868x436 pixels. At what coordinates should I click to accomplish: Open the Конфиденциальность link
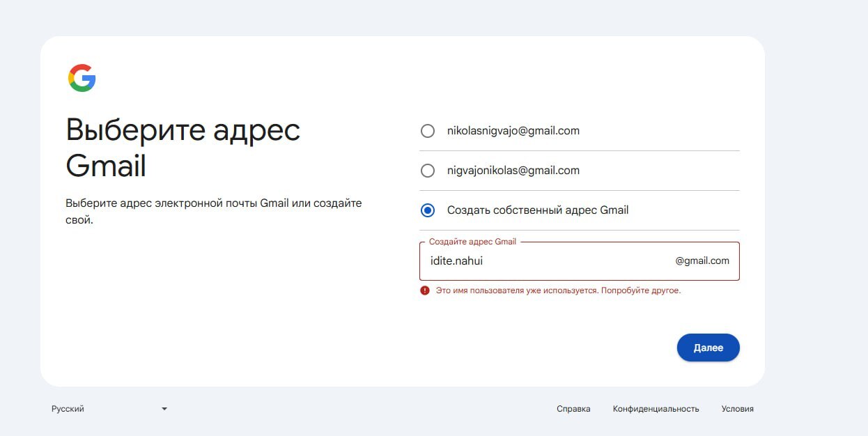pos(656,409)
